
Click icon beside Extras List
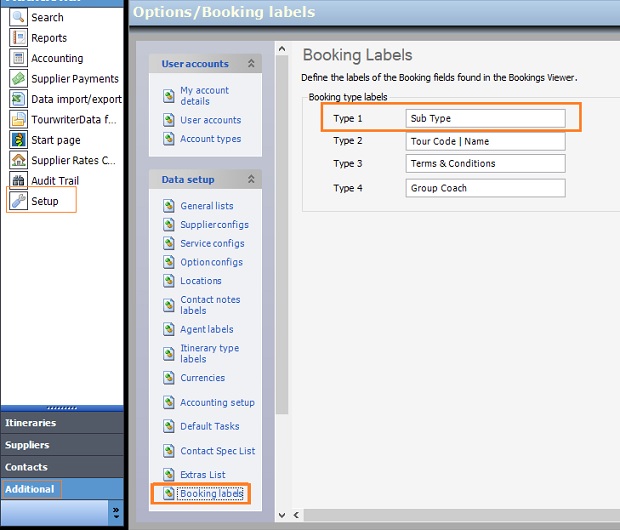tap(169, 474)
